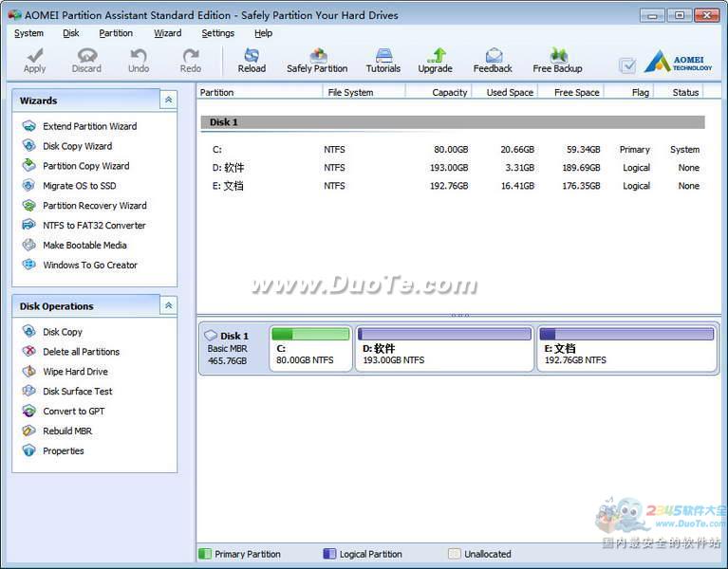The height and width of the screenshot is (569, 728).
Task: Open the Disk menu
Action: [71, 33]
